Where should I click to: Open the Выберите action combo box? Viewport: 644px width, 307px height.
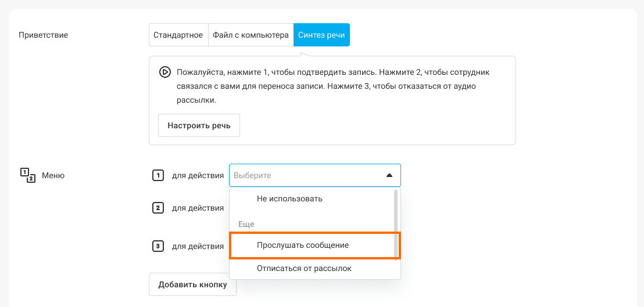pyautogui.click(x=315, y=175)
